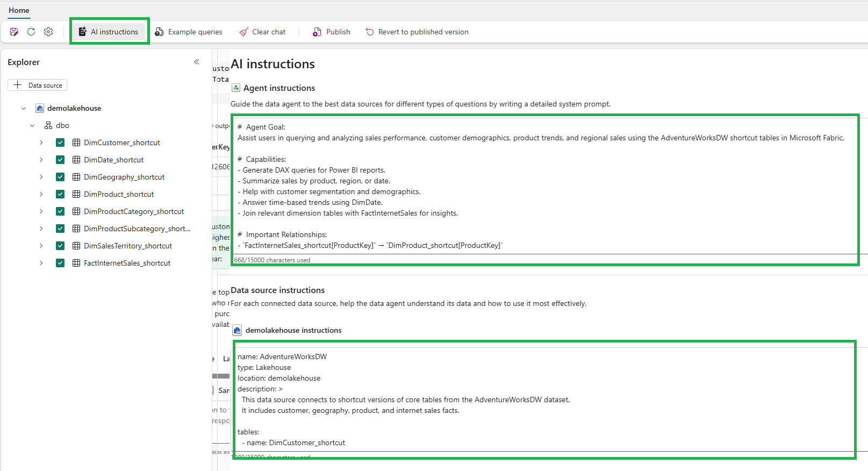
Task: Select DimDate_shortcut table name
Action: pos(113,160)
